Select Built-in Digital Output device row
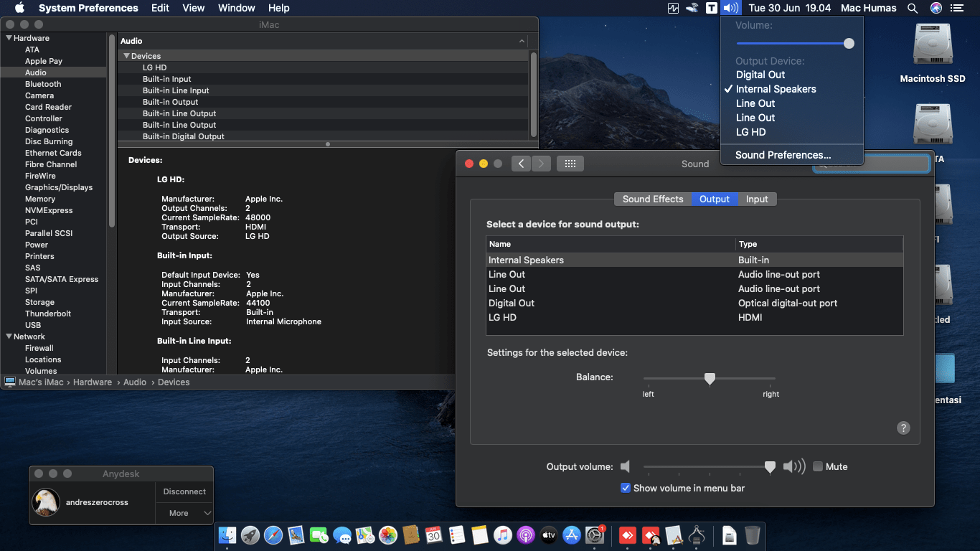Screen dimensions: 980x551 point(324,136)
